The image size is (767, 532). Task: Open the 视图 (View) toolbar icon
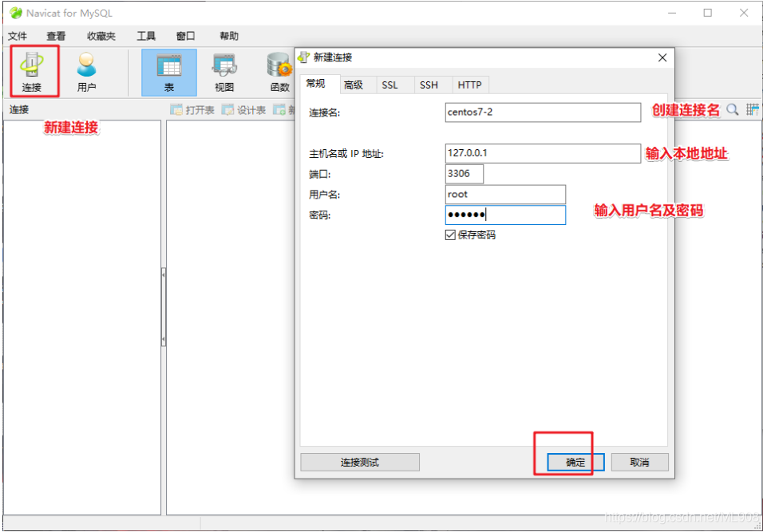224,72
